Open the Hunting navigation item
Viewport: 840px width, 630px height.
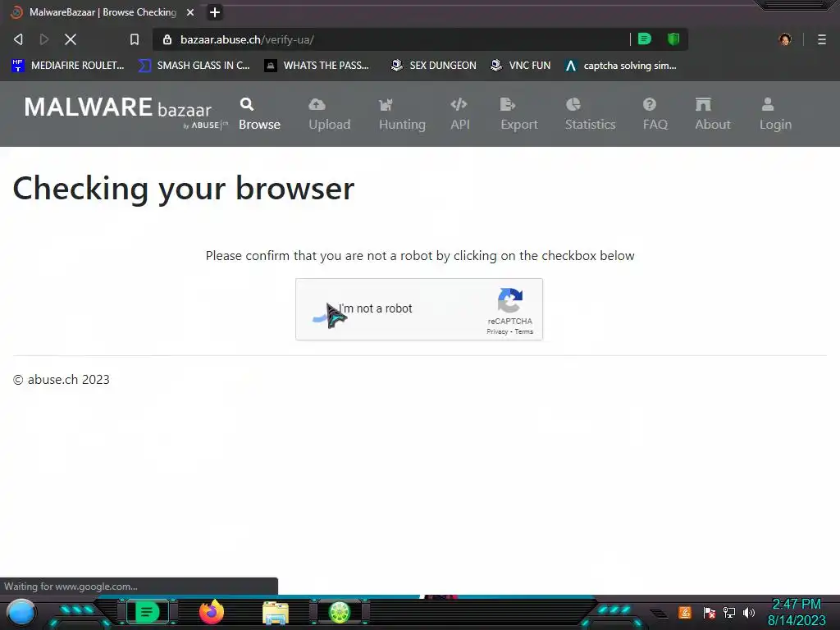402,114
